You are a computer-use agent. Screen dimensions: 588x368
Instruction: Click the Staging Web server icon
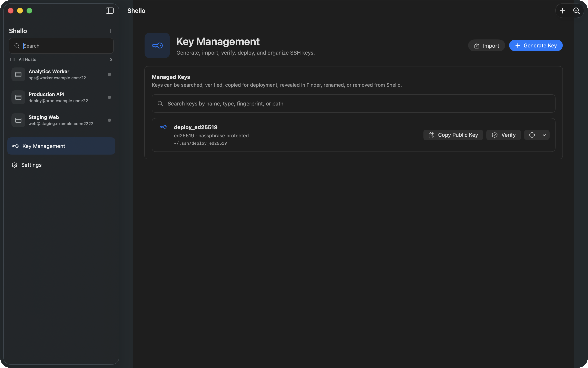pos(18,120)
